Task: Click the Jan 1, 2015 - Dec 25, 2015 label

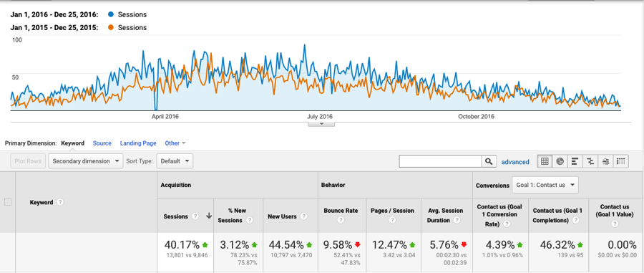Action: tap(54, 27)
